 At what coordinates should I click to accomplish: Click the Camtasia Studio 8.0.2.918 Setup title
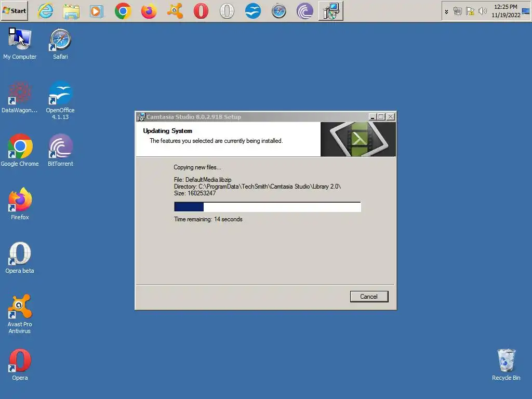194,117
